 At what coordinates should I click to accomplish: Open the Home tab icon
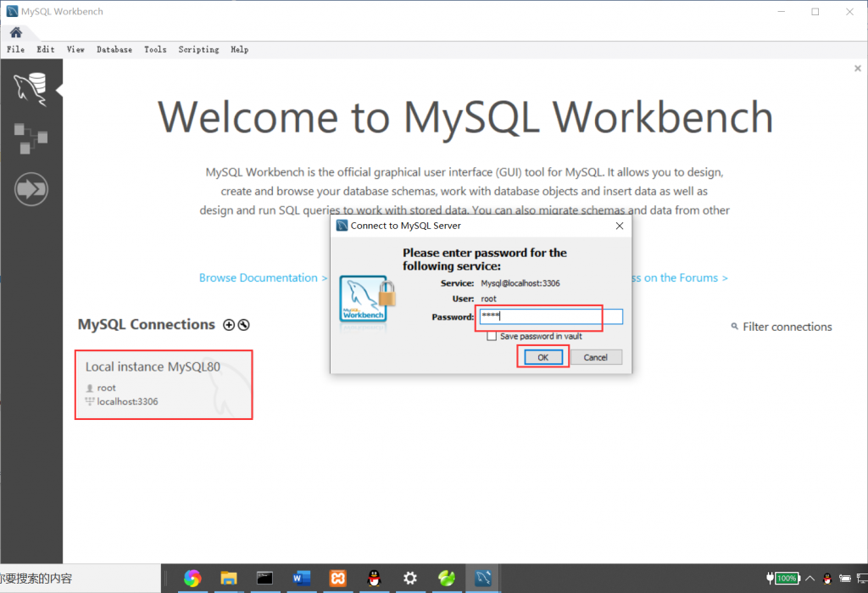click(16, 32)
